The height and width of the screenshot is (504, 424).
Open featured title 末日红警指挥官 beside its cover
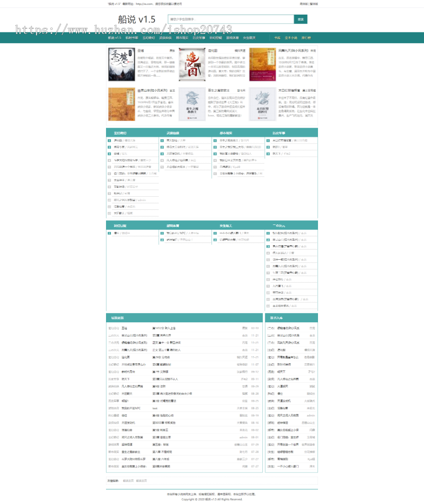pyautogui.click(x=289, y=91)
